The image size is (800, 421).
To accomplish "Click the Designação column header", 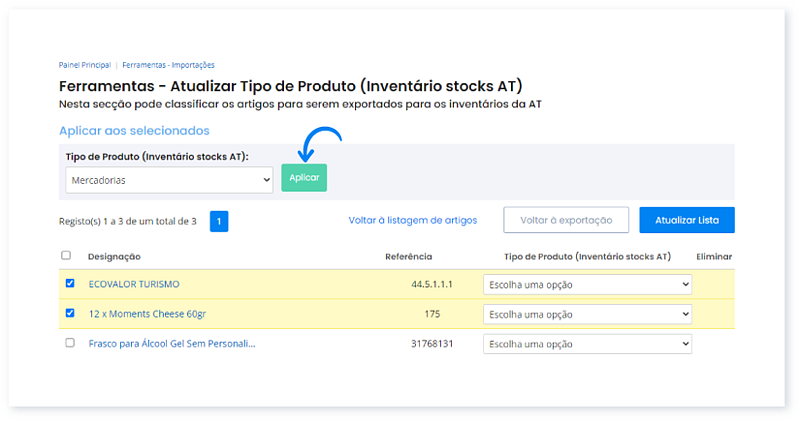I will coord(114,257).
